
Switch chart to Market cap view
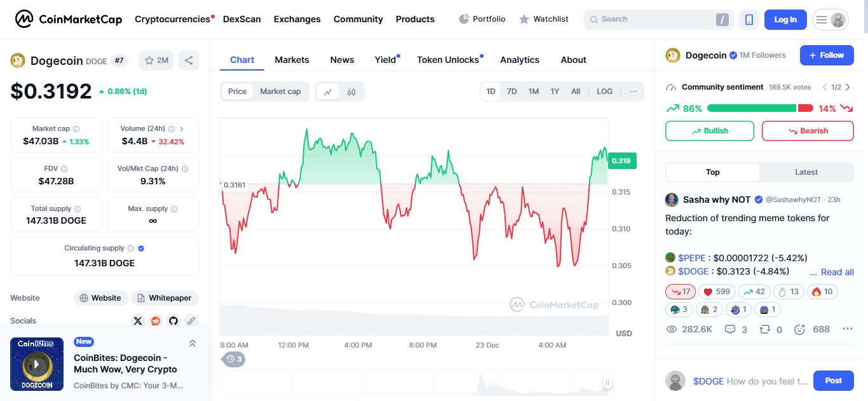tap(280, 92)
